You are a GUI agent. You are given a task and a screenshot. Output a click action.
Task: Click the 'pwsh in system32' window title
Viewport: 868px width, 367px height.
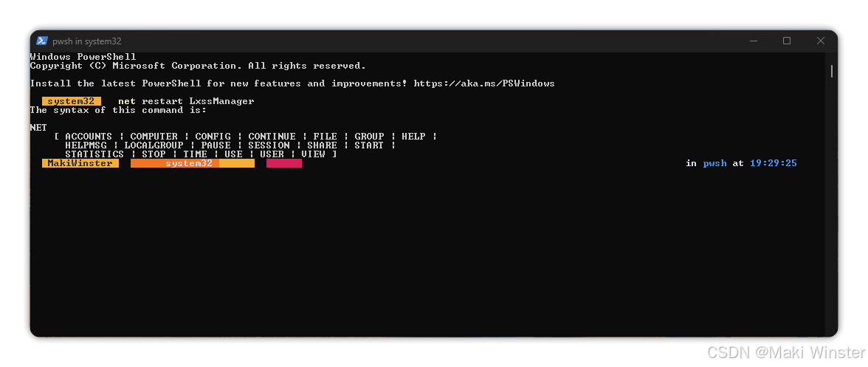point(87,41)
